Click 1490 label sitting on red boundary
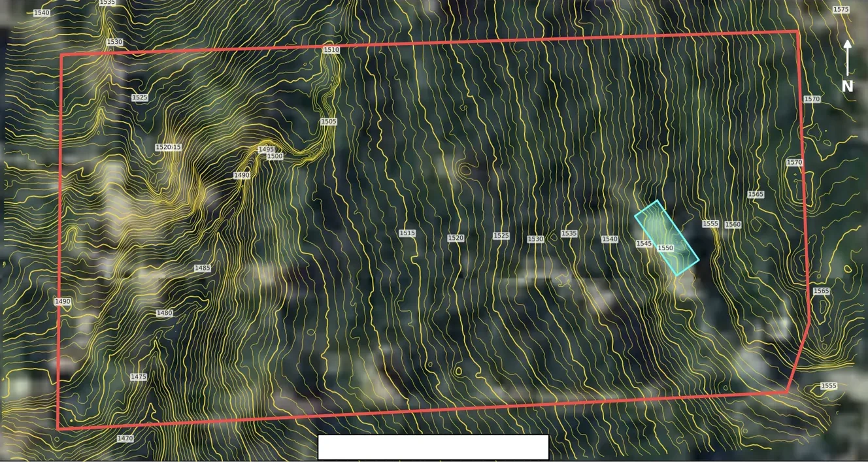Image resolution: width=868 pixels, height=462 pixels. pyautogui.click(x=63, y=302)
